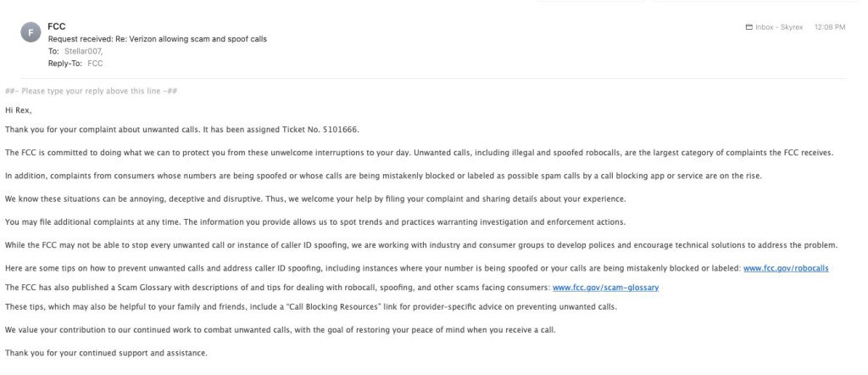This screenshot has width=868, height=375.
Task: Click the FCC address in Reply-To field
Action: click(95, 63)
